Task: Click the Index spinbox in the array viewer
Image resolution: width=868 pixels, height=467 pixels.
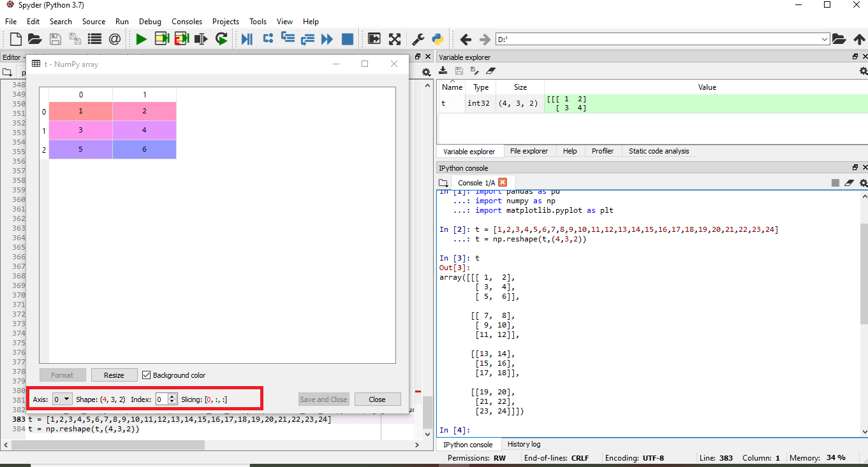Action: (x=166, y=399)
